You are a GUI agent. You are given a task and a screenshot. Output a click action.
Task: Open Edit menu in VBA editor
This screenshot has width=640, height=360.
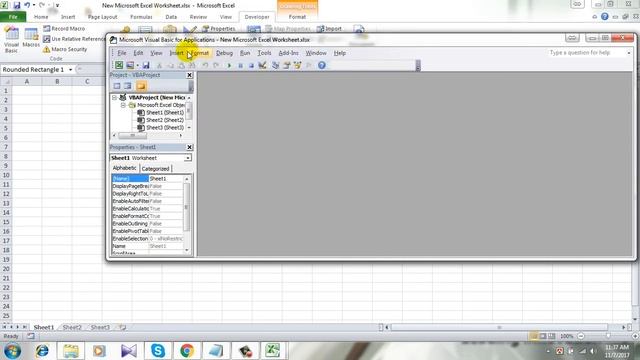(x=138, y=53)
